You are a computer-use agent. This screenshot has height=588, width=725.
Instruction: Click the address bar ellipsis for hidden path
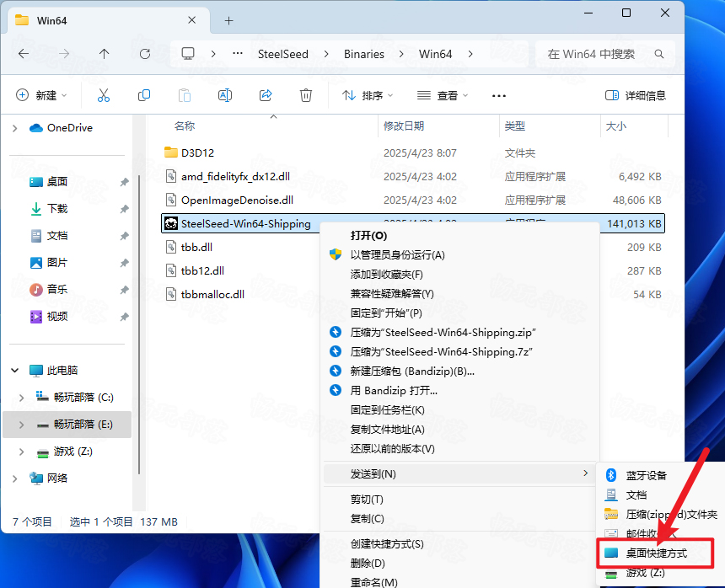(238, 54)
